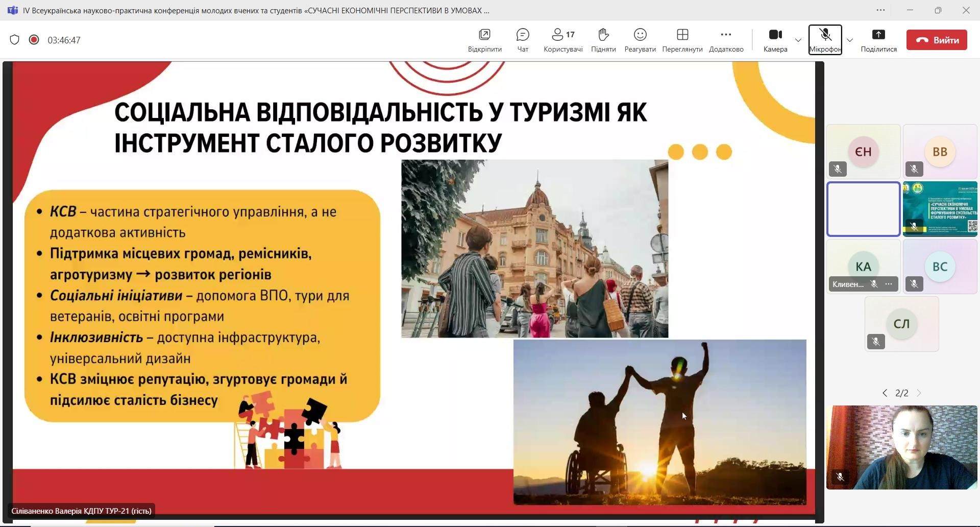Leave meeting with Вийти button
980x527 pixels.
coord(936,40)
